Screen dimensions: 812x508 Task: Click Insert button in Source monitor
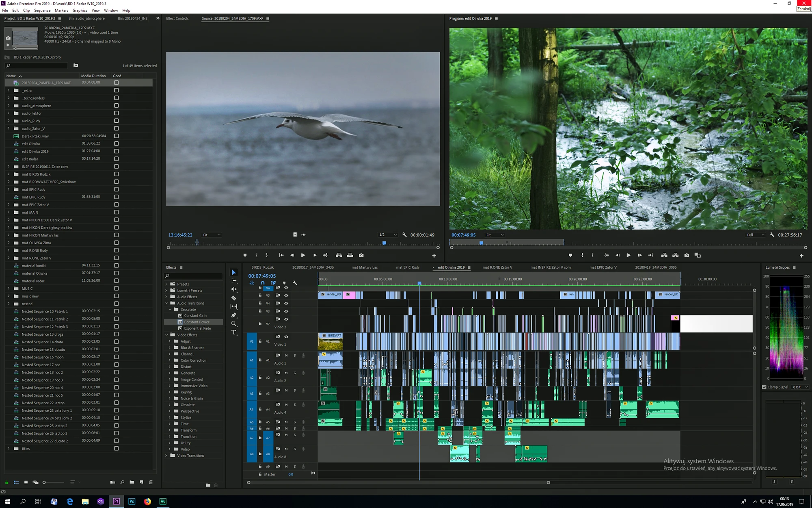pos(339,255)
